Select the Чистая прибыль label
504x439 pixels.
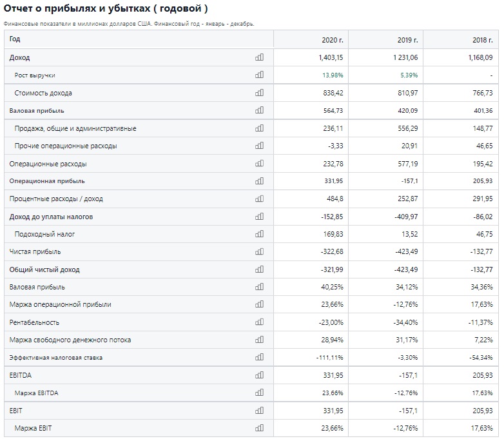35,251
